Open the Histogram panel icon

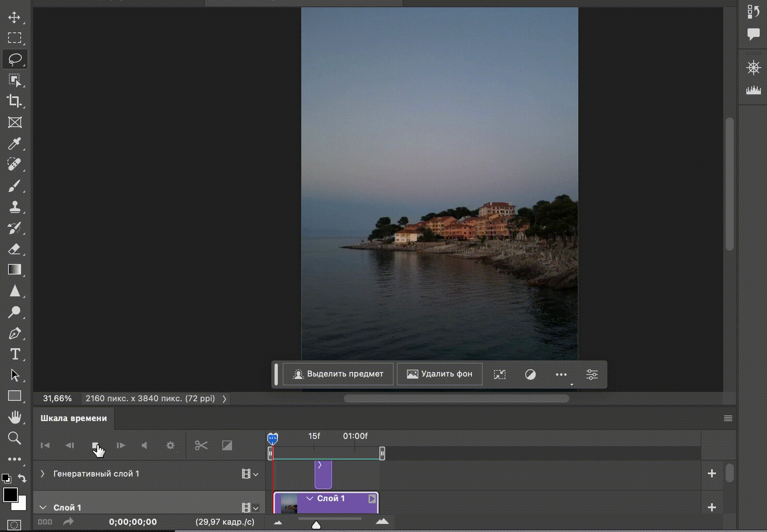pyautogui.click(x=753, y=90)
